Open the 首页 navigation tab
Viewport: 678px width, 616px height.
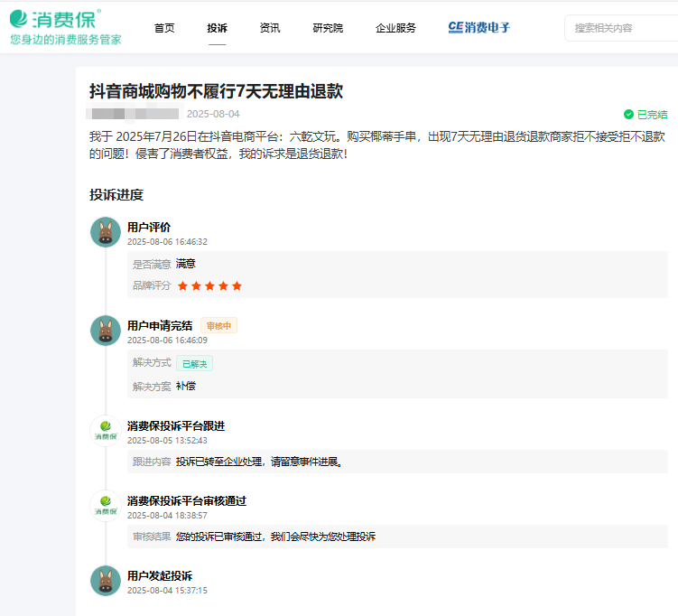click(x=164, y=28)
